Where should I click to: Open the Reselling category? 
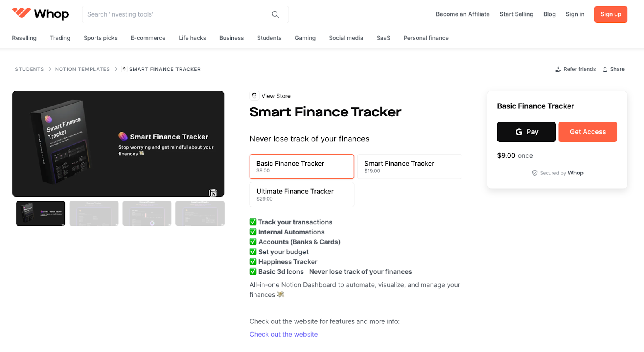pyautogui.click(x=24, y=38)
